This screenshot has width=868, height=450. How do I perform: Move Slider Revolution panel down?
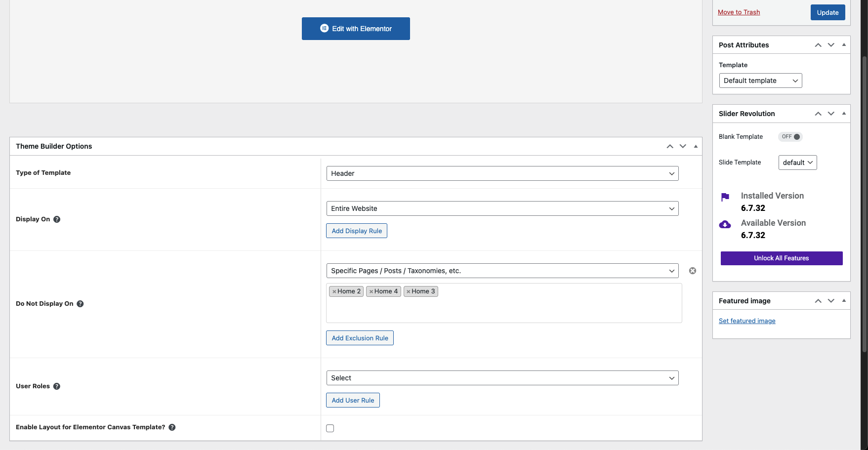click(831, 114)
